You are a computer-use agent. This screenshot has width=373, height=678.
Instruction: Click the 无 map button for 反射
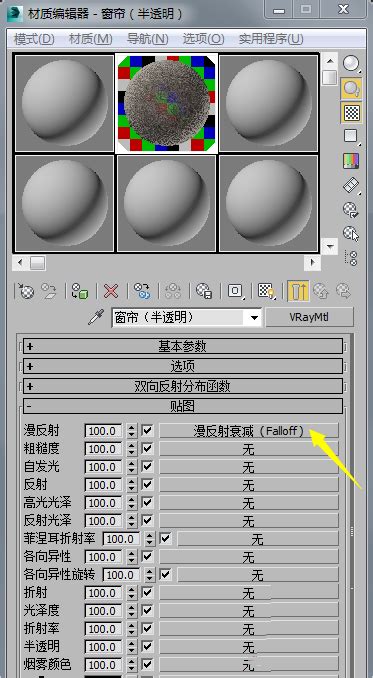click(x=249, y=485)
